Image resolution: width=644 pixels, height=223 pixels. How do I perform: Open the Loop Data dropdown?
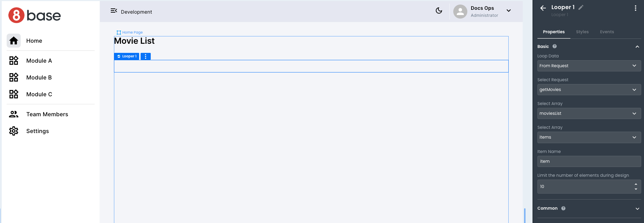(589, 66)
